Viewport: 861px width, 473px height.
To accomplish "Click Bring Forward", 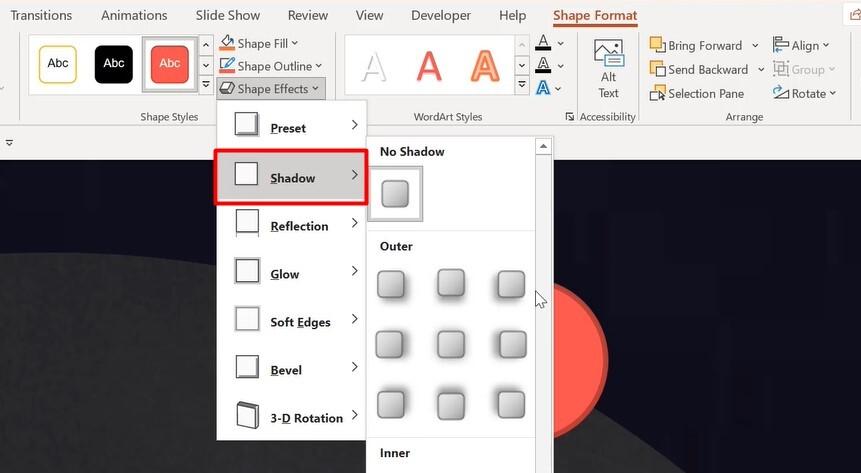I will point(696,45).
